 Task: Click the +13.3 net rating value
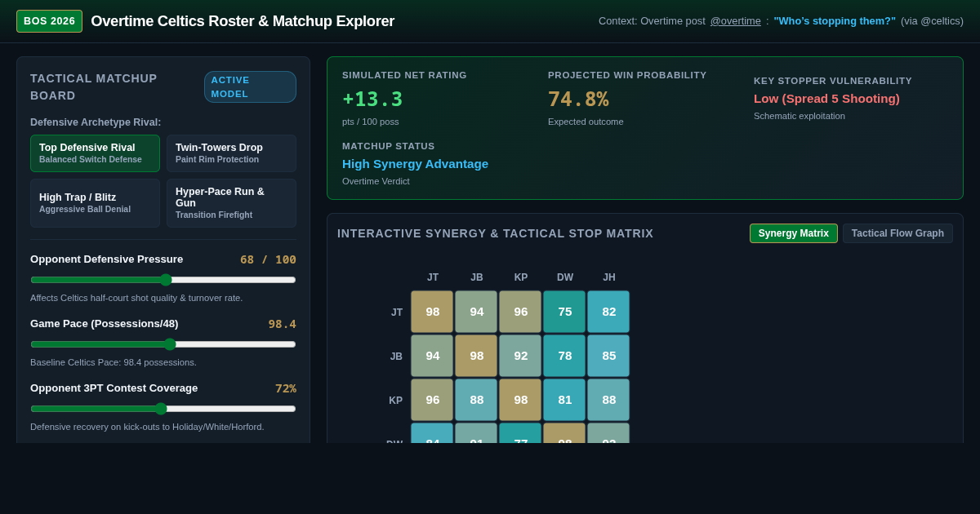[372, 99]
